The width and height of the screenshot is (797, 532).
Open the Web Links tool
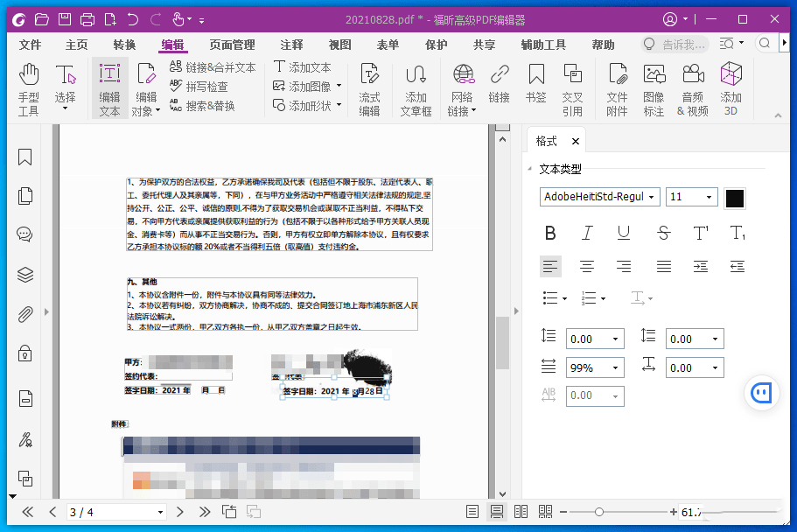(x=462, y=89)
